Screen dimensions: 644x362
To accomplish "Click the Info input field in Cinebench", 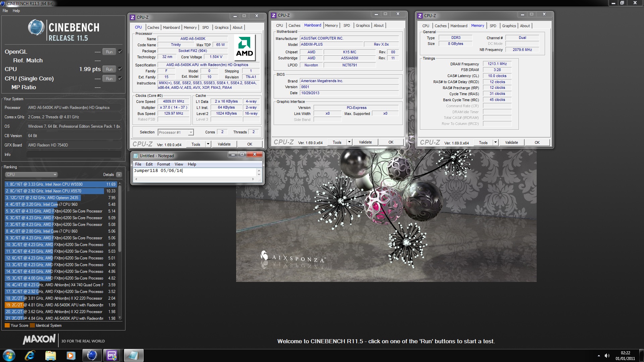I will (74, 155).
